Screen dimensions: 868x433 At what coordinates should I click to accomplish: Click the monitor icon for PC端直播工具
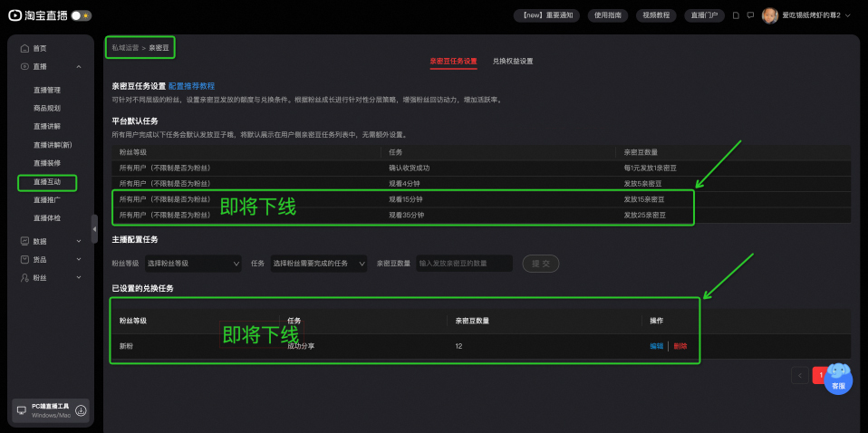[22, 410]
